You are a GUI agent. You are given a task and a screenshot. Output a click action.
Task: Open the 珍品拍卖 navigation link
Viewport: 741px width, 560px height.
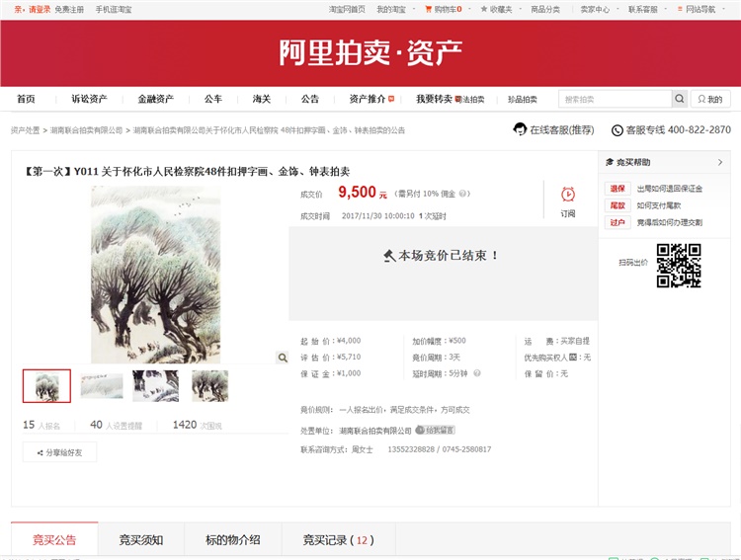pyautogui.click(x=523, y=99)
